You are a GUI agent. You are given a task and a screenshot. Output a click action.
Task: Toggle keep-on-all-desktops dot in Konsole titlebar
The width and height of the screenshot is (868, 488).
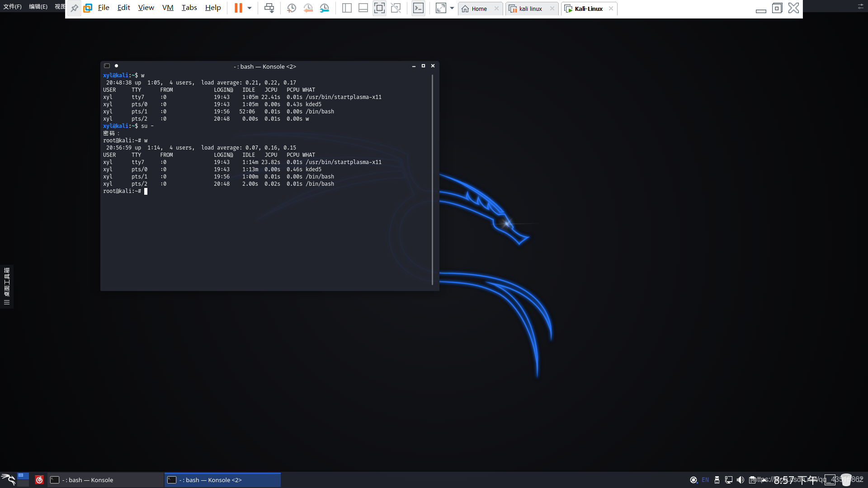pyautogui.click(x=116, y=66)
